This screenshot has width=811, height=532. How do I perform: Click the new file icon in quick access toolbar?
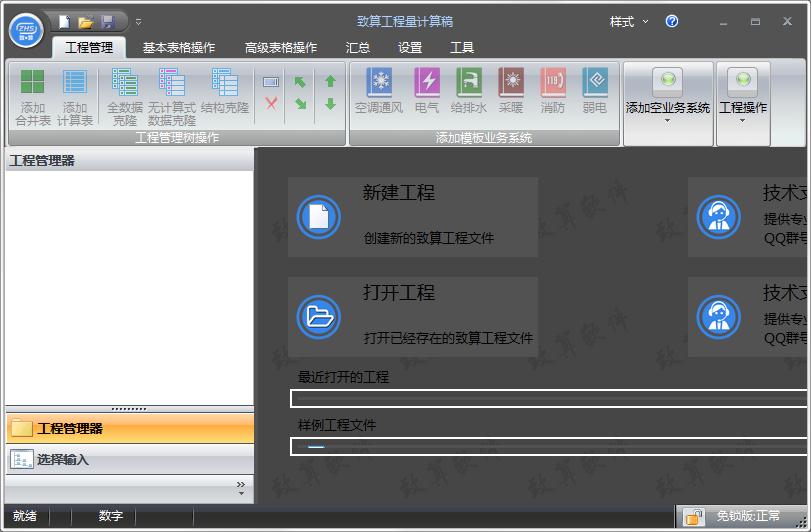(64, 22)
